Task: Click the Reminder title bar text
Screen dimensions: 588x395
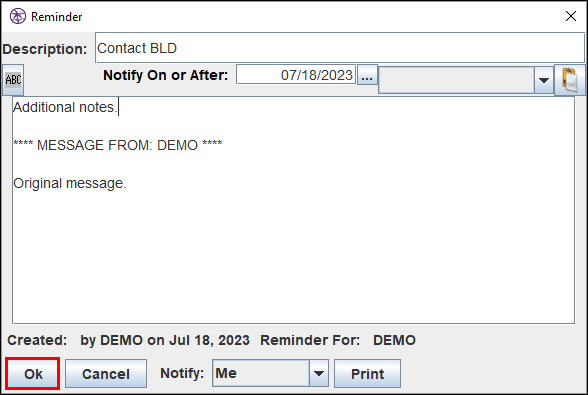Action: (x=56, y=17)
